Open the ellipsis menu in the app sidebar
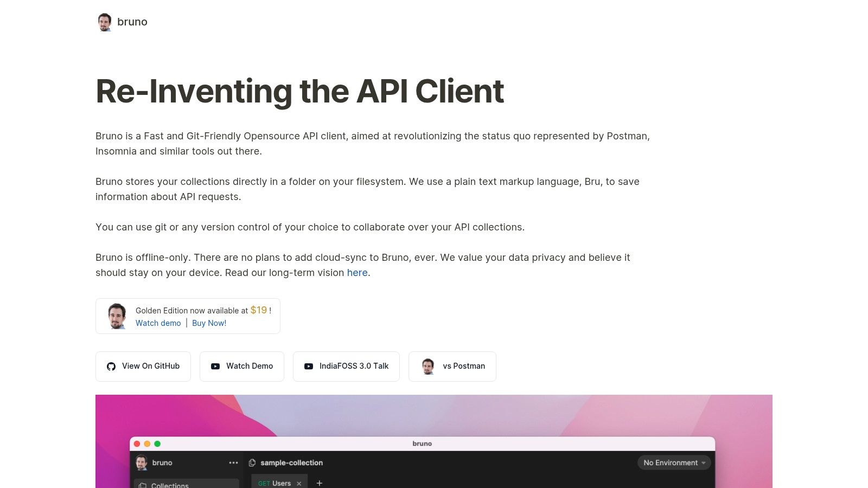The height and width of the screenshot is (488, 868). coord(233,463)
